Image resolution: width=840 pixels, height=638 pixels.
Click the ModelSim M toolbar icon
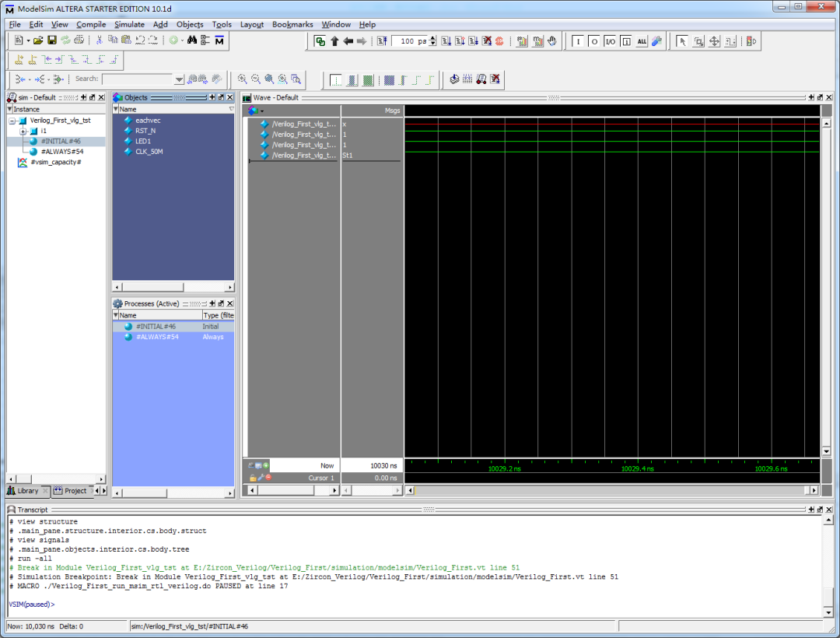click(x=219, y=40)
